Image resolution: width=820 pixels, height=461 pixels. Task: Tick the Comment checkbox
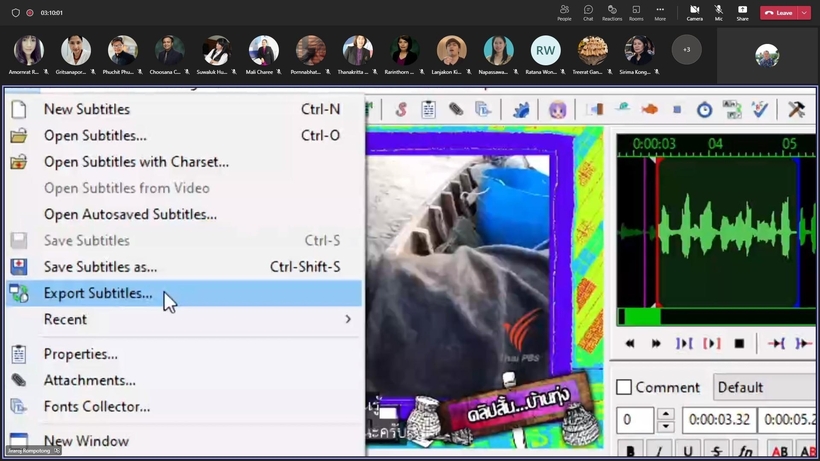coord(624,387)
